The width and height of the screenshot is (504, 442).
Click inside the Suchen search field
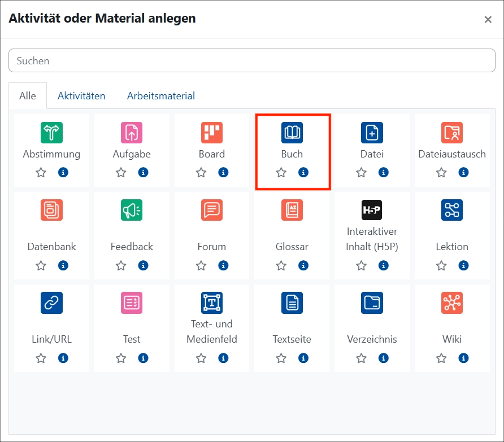(252, 60)
